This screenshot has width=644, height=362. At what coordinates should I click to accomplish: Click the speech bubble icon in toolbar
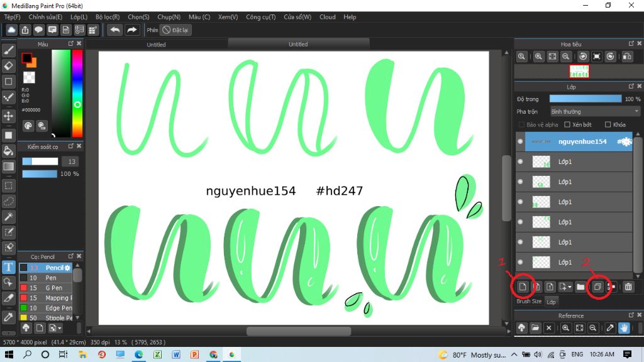click(x=38, y=30)
